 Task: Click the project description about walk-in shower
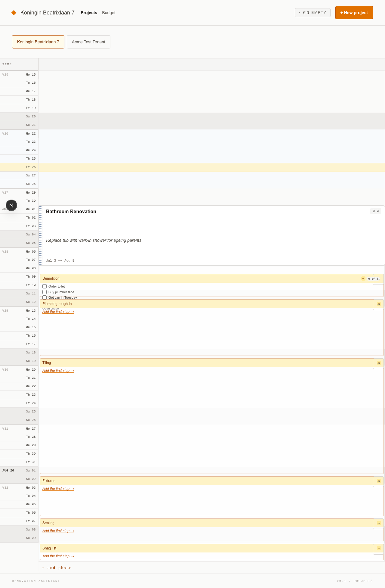point(94,240)
